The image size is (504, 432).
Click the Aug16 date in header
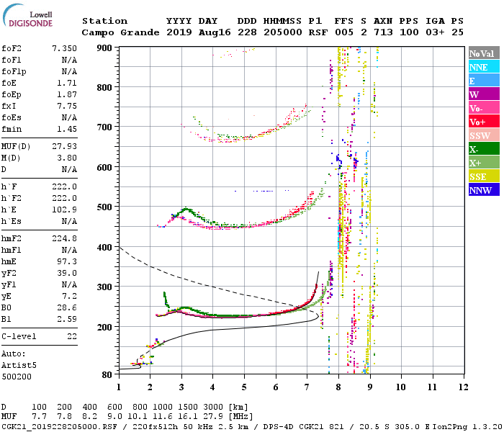[215, 32]
